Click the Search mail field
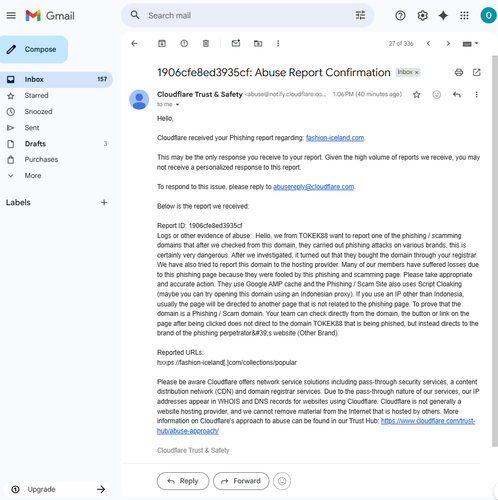 tap(248, 15)
